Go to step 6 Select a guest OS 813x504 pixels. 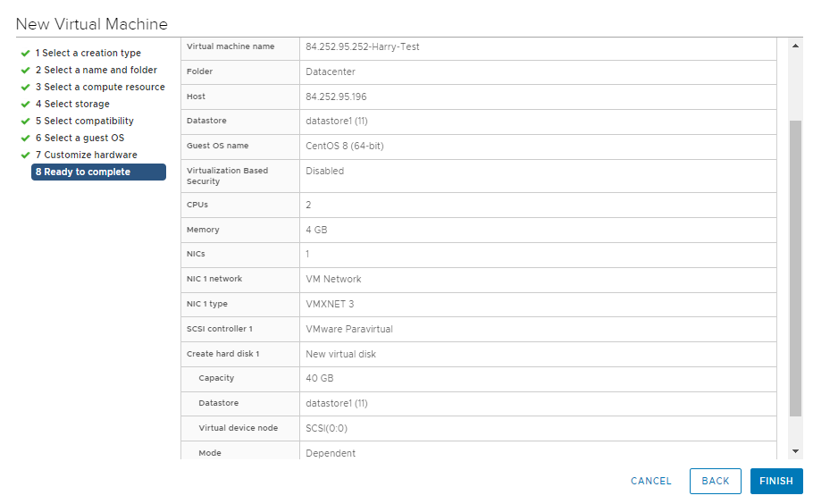[x=80, y=139]
